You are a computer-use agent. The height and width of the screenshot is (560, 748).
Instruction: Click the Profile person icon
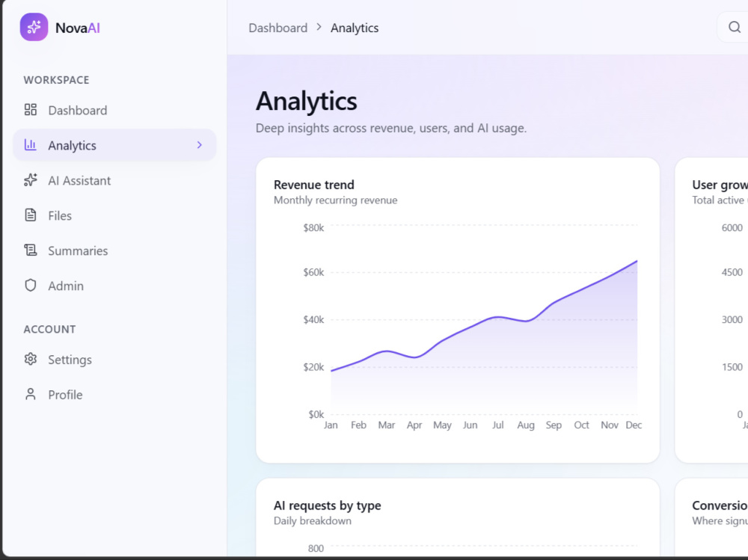tap(31, 394)
